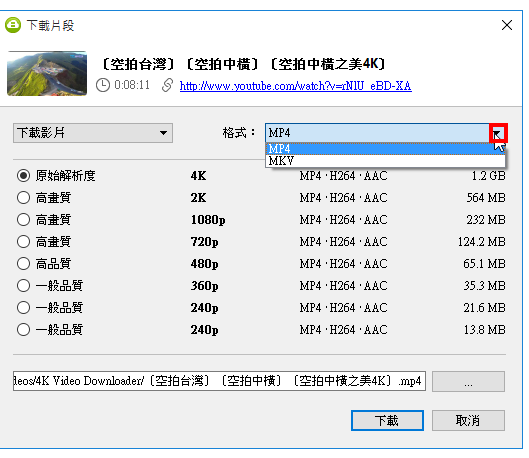
Task: Select the 240p 13.8 MB radio option
Action: (x=23, y=330)
